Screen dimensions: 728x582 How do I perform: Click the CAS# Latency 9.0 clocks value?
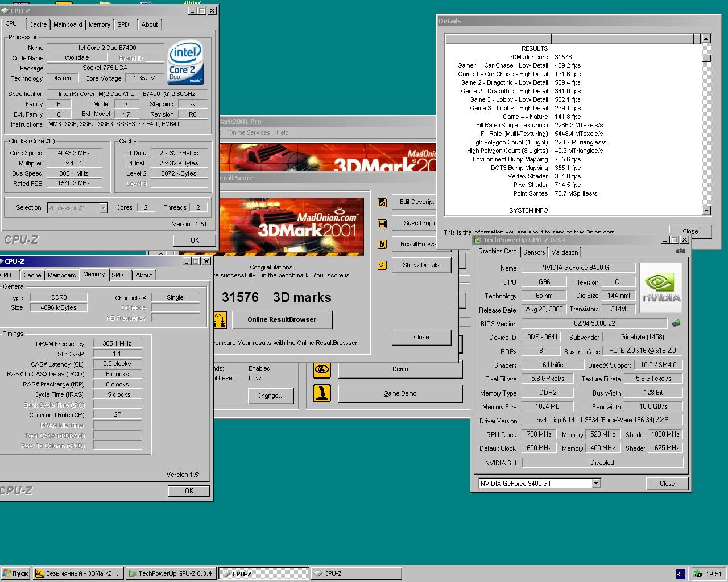(x=117, y=364)
